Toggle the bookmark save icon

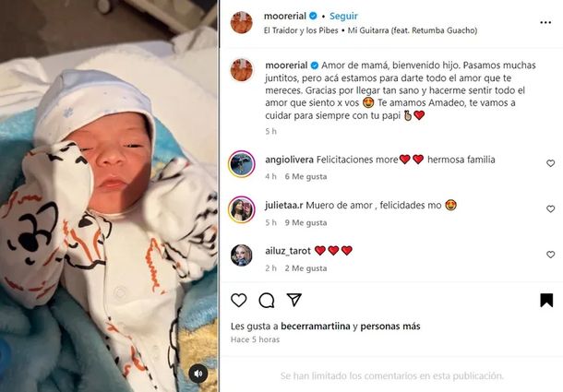pos(546,300)
